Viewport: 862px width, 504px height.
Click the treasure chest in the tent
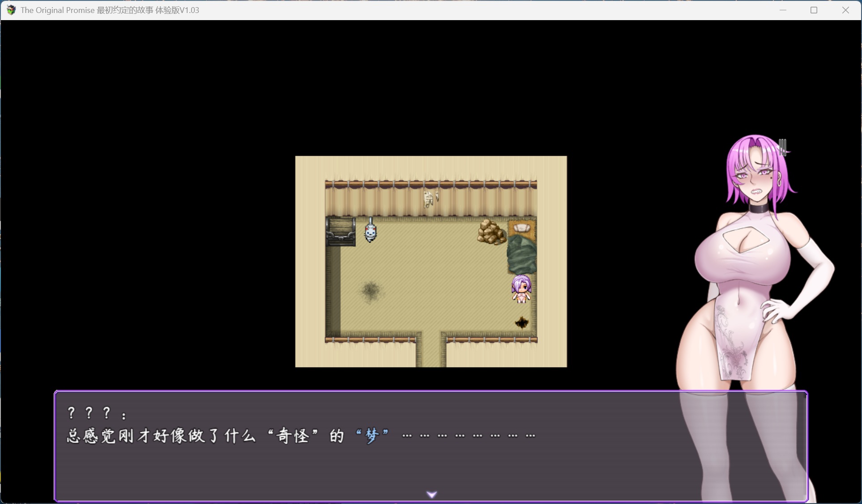[x=341, y=231]
